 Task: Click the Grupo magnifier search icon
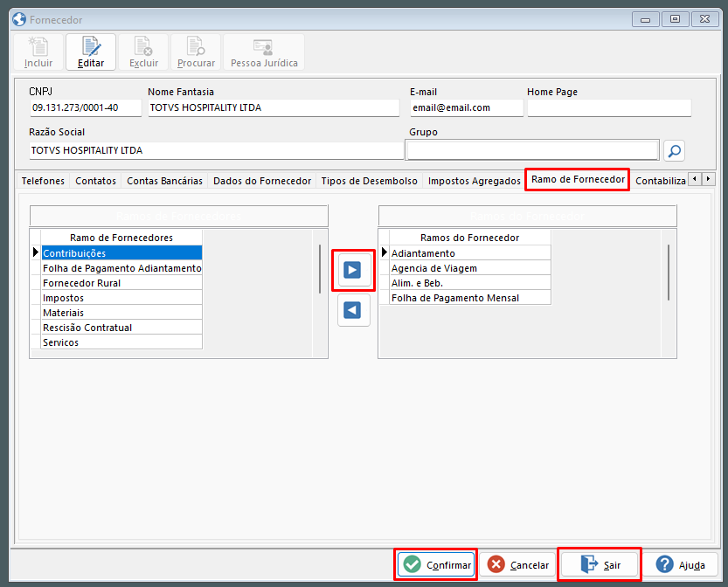click(674, 151)
